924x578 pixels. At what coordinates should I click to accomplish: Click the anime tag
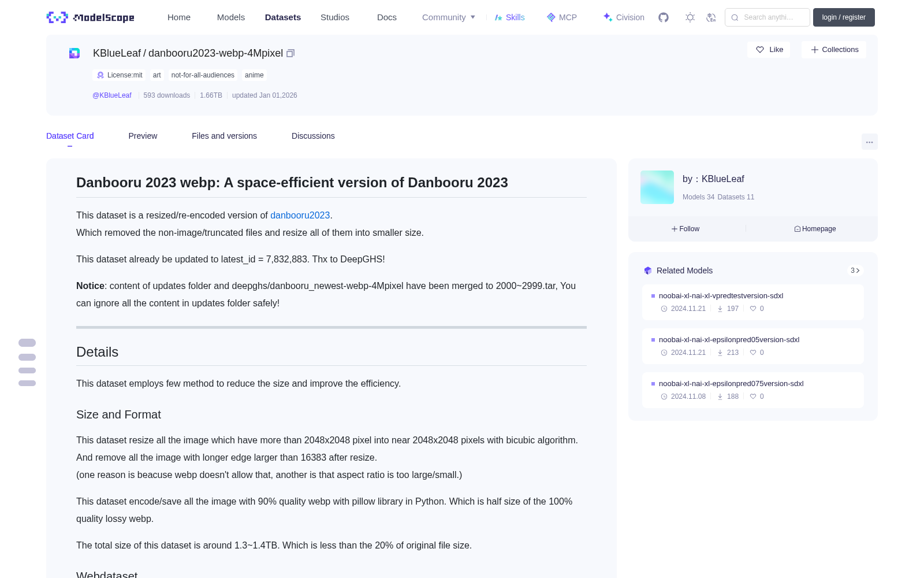pyautogui.click(x=254, y=75)
